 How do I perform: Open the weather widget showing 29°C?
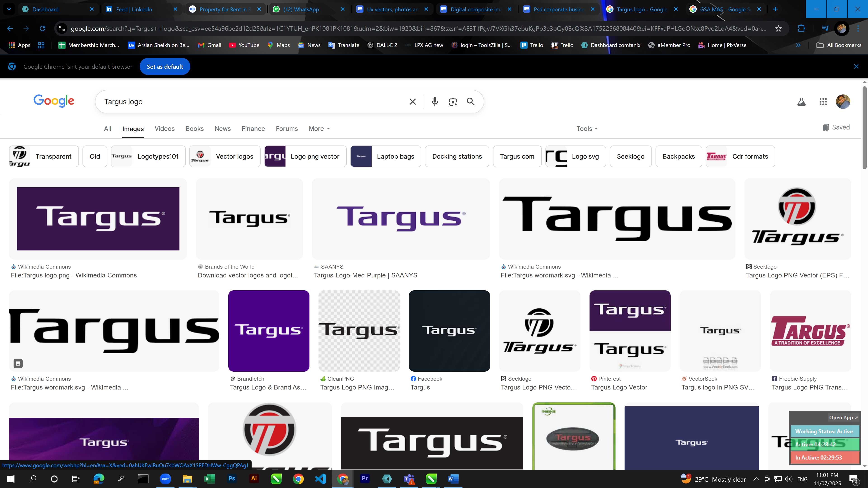point(713,479)
